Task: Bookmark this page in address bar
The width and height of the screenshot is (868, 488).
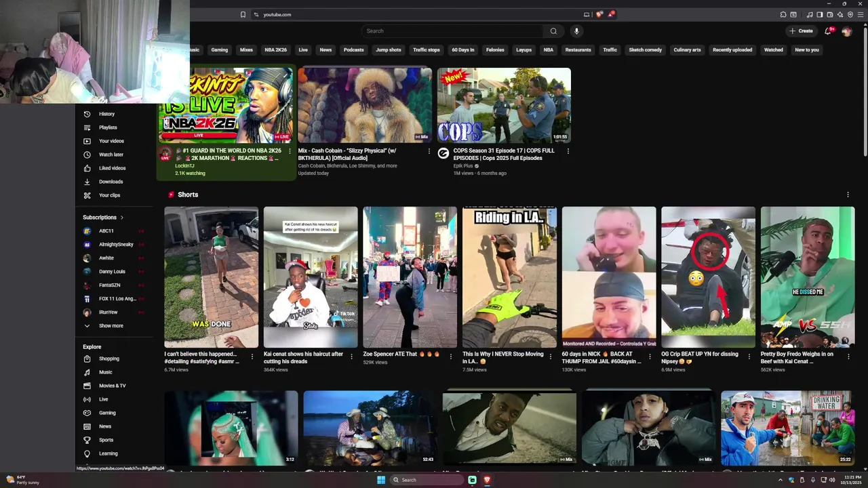Action: pos(243,14)
